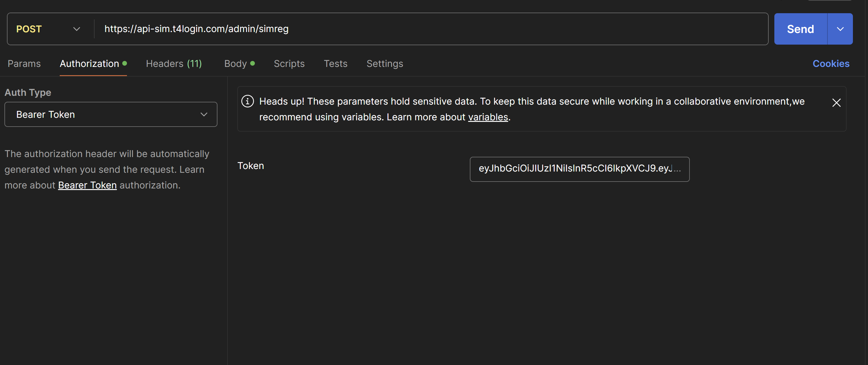
Task: Open the Bearer Token auth type dropdown
Action: [111, 114]
